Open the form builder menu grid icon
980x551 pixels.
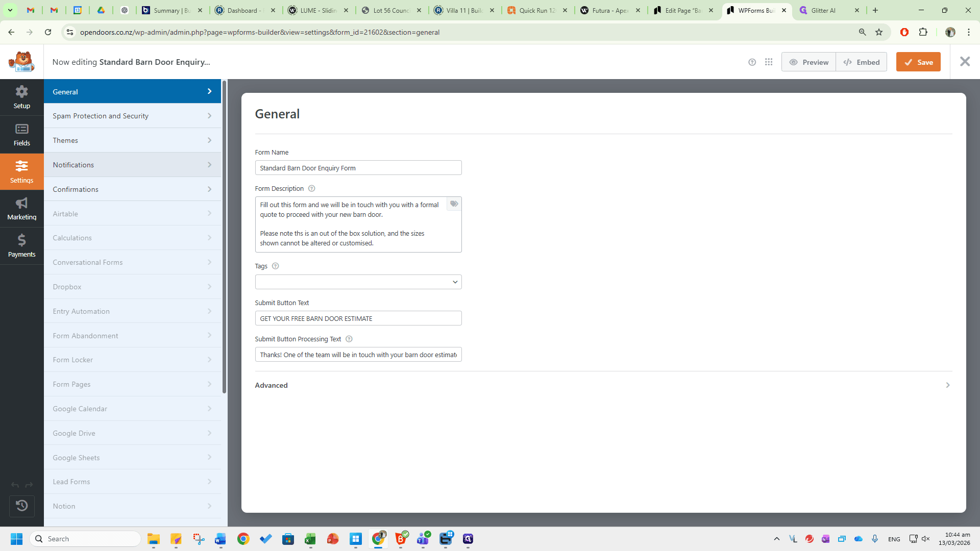pyautogui.click(x=769, y=62)
